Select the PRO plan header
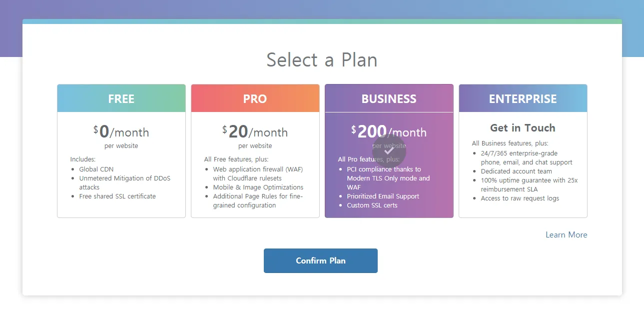Image resolution: width=644 pixels, height=325 pixels. click(x=255, y=98)
